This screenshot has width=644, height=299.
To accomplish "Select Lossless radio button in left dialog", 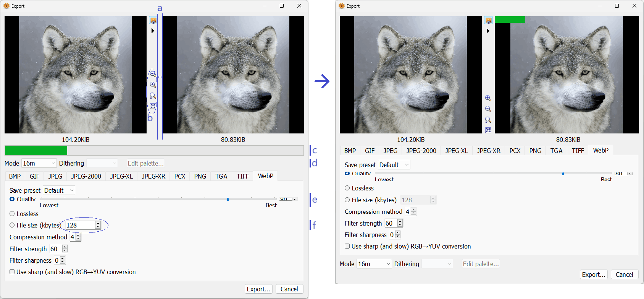I will [x=12, y=214].
